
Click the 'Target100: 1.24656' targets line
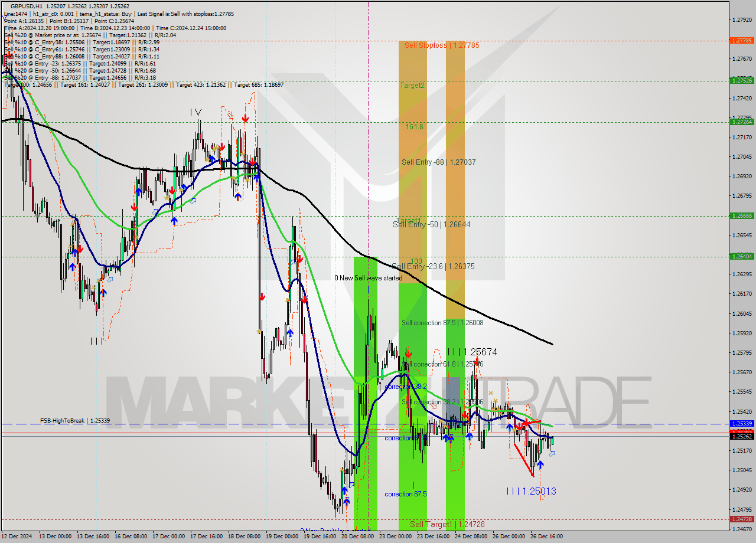(144, 84)
